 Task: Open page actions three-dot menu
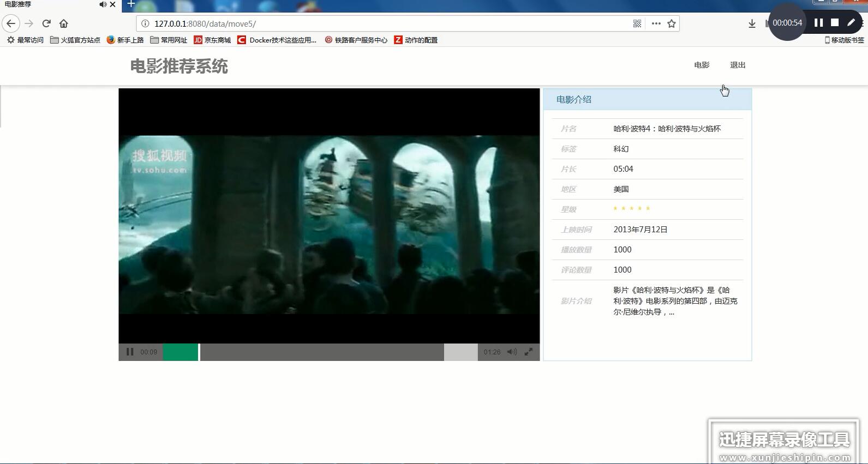point(656,23)
